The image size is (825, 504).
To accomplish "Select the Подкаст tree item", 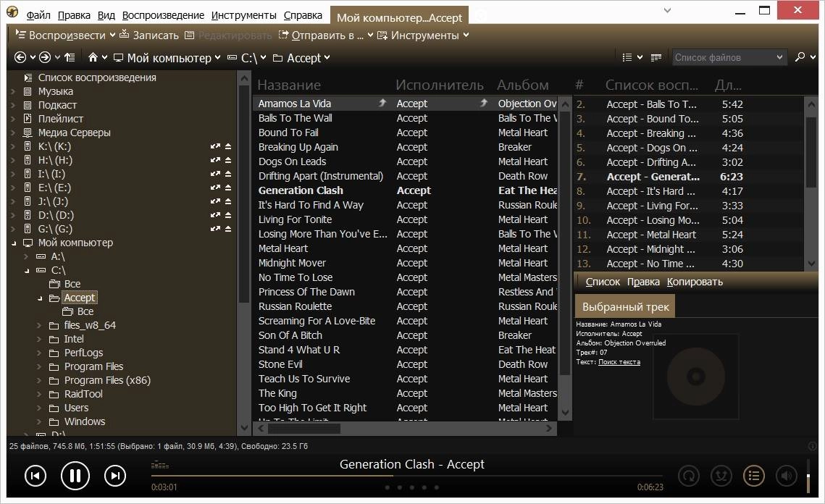I will [x=57, y=105].
